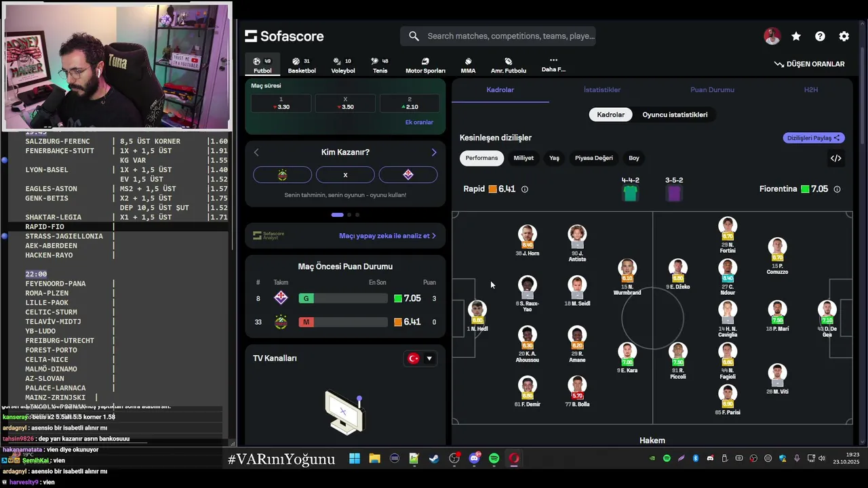Switch to the H2H tab

[811, 89]
